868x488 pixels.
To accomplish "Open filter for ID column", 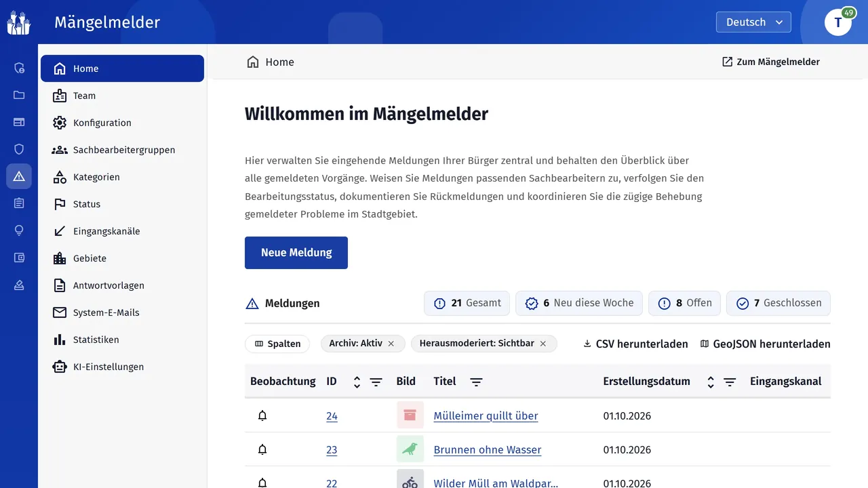I will 376,382.
